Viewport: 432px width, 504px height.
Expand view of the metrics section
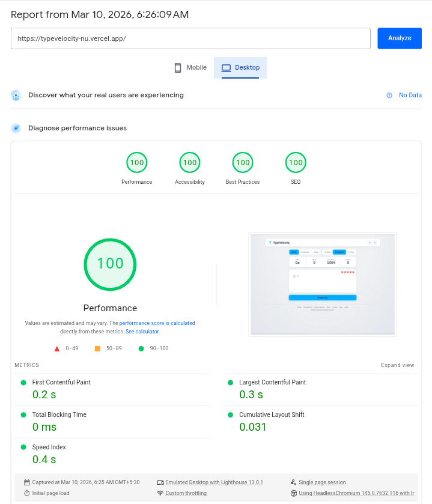397,365
